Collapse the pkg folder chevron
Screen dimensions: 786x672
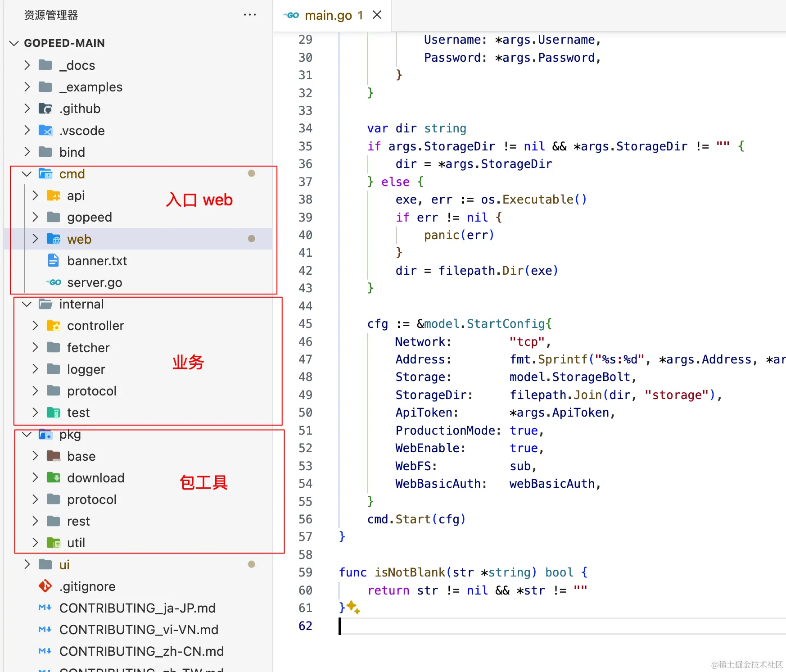[x=27, y=434]
